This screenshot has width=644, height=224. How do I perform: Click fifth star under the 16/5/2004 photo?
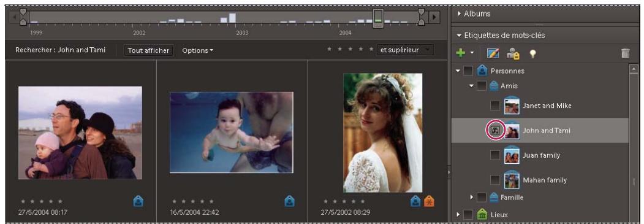[211, 201]
